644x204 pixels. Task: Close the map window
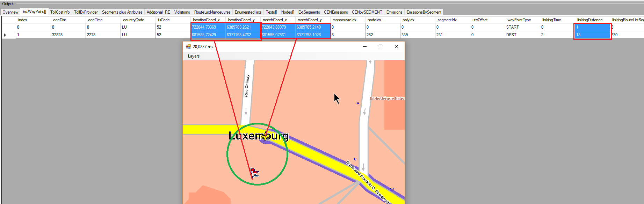(x=397, y=46)
